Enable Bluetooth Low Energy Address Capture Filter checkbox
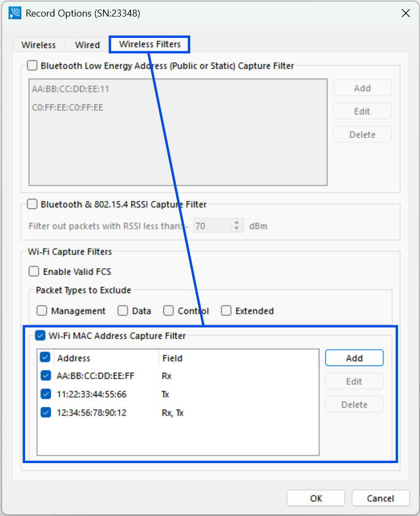The height and width of the screenshot is (516, 420). click(x=32, y=66)
